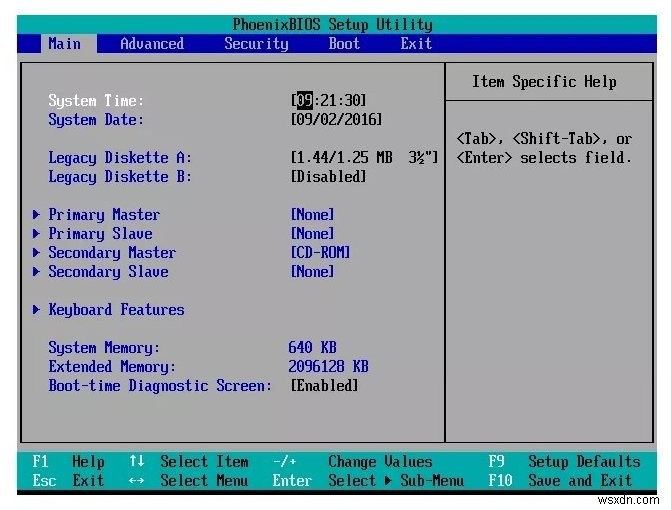
Task: Click the F1 Help hint
Action: pyautogui.click(x=68, y=462)
